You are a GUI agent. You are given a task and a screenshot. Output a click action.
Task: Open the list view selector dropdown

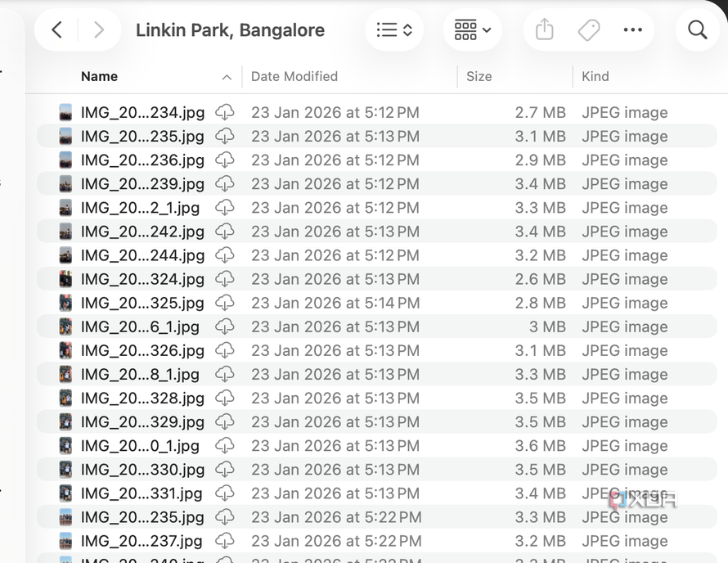click(394, 30)
